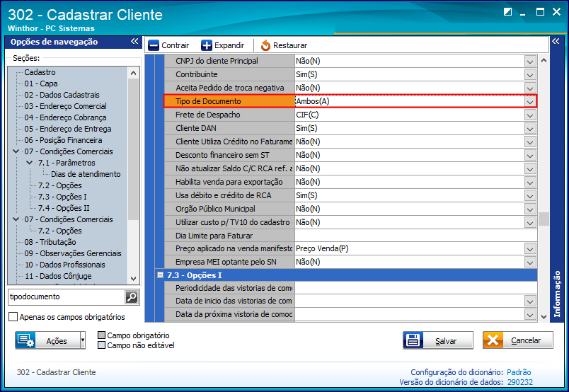Select 7.4 - Opções II tree item
Image resolution: width=569 pixels, height=392 pixels.
click(x=64, y=207)
